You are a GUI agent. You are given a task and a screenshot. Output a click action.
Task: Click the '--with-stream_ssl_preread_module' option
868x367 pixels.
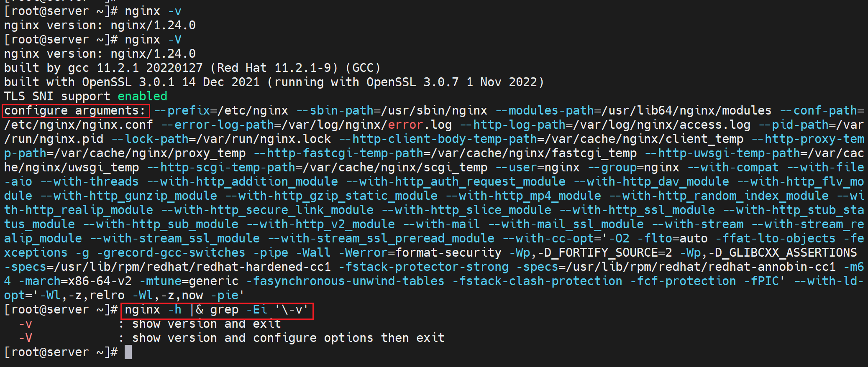pyautogui.click(x=381, y=239)
